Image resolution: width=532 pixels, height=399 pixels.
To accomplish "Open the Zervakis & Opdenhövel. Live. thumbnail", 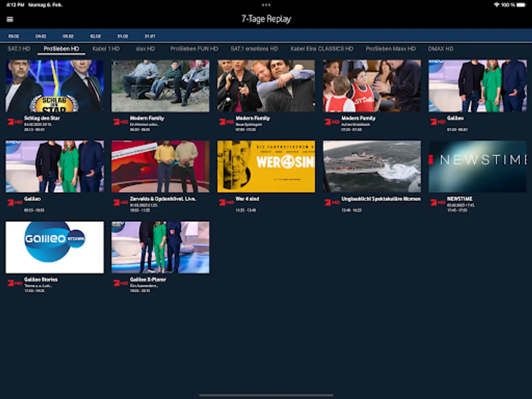I will point(160,167).
